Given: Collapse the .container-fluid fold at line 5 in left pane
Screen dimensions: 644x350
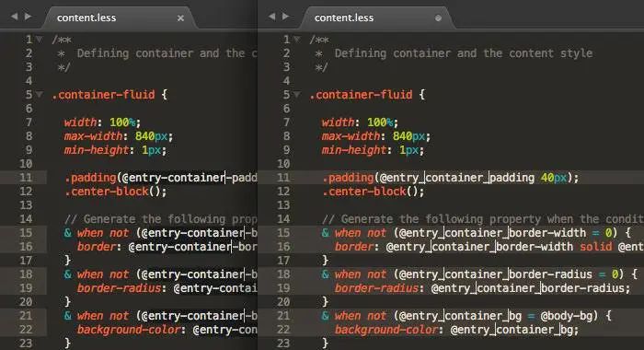Looking at the screenshot, I should coord(40,95).
